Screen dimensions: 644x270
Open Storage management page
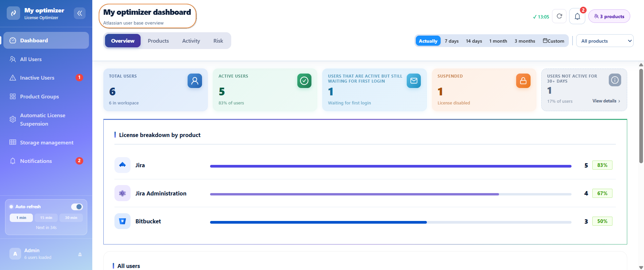(46, 142)
